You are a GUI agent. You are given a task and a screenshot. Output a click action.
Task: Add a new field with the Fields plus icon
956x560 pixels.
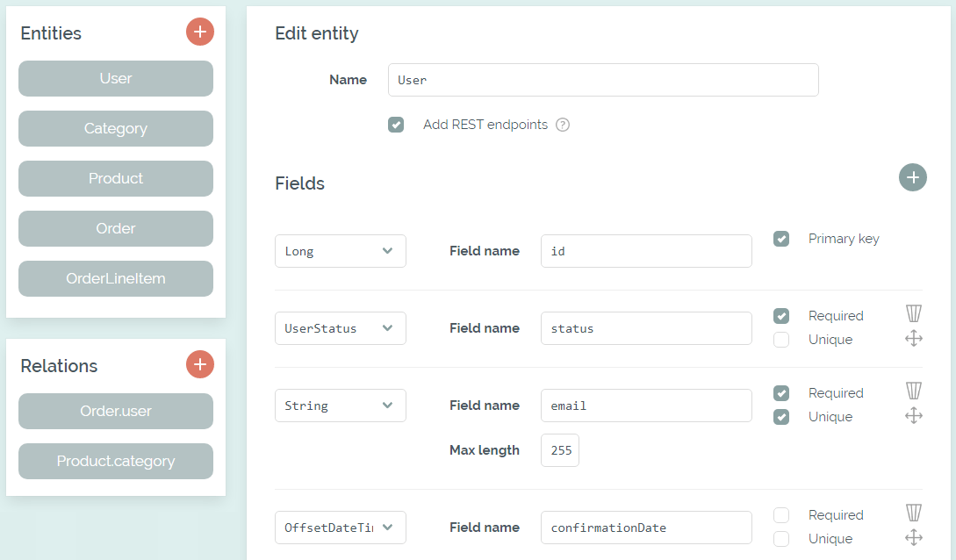point(913,177)
